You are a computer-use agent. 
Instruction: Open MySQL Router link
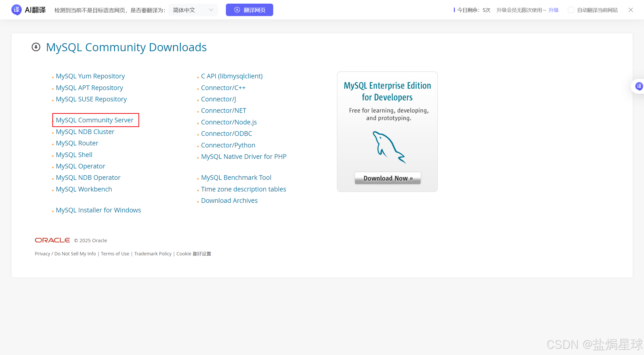click(x=77, y=143)
